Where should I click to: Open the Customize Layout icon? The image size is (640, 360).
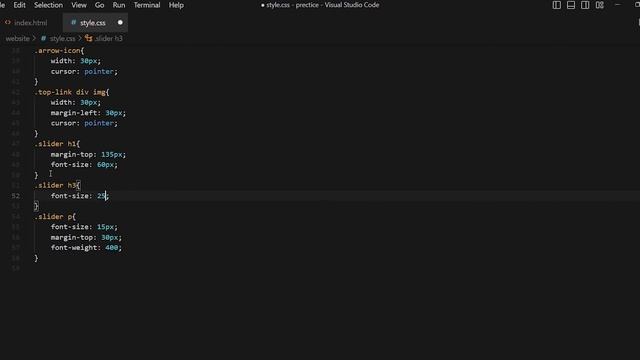tap(600, 5)
